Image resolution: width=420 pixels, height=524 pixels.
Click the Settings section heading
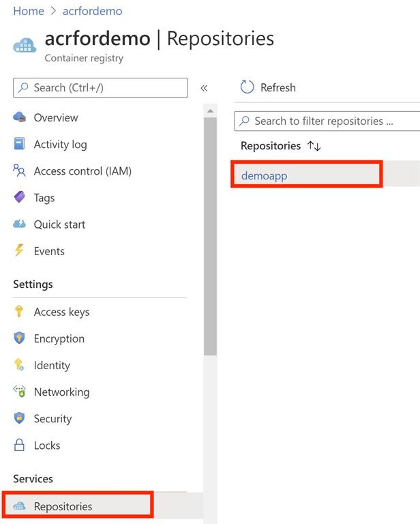coord(33,285)
